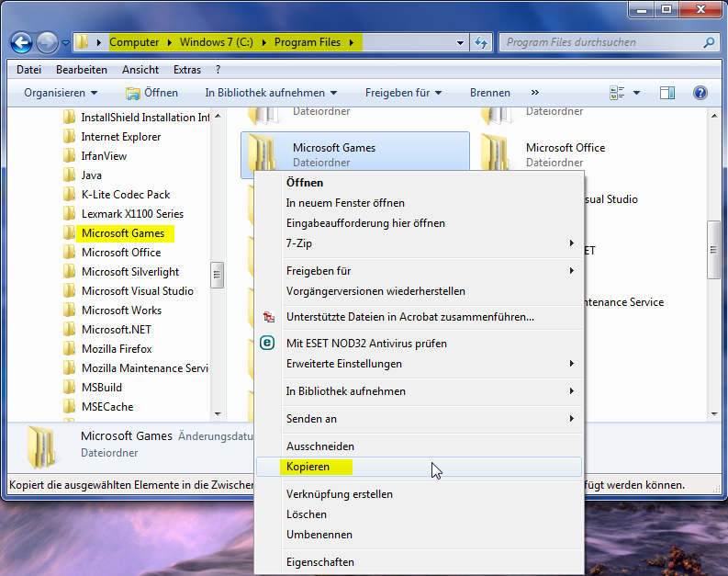The width and height of the screenshot is (728, 576).
Task: Open the Ansicht menu
Action: (140, 70)
